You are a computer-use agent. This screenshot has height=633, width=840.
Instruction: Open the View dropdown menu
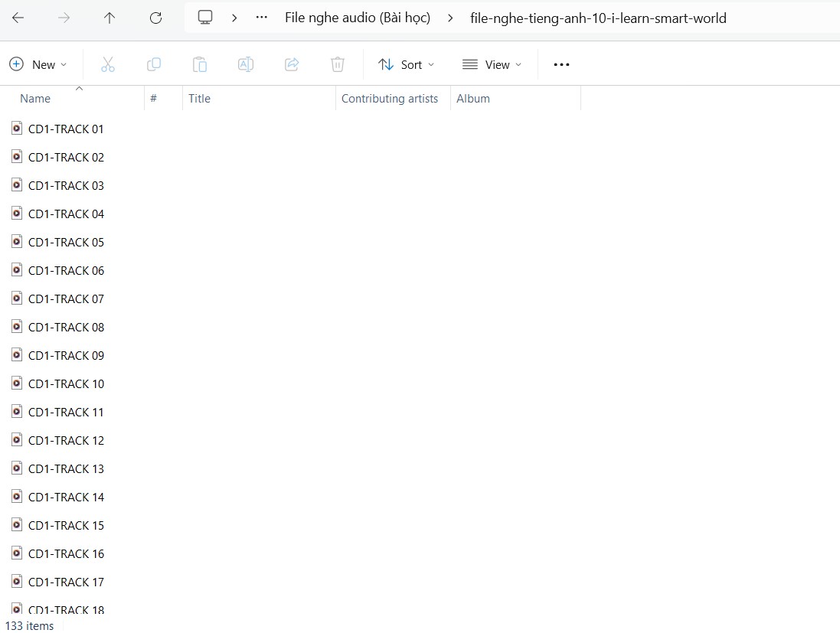[492, 64]
